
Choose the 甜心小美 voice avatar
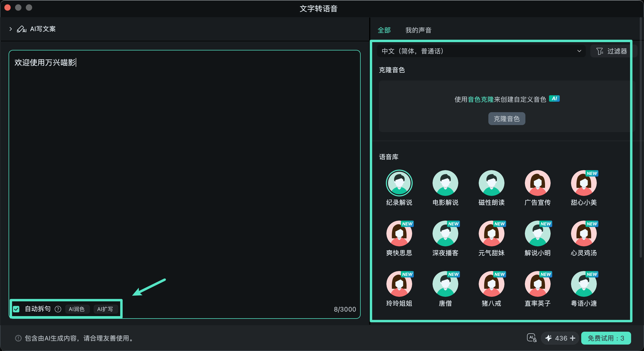pyautogui.click(x=584, y=183)
